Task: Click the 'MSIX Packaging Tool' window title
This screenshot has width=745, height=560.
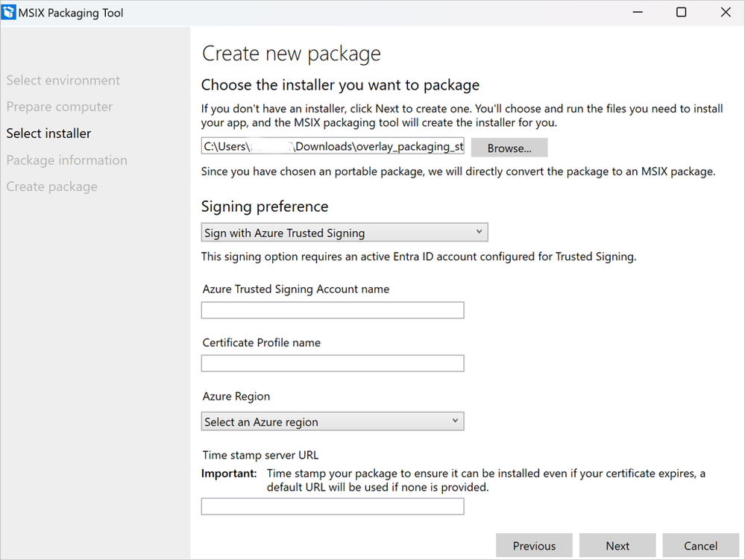Action: tap(71, 13)
